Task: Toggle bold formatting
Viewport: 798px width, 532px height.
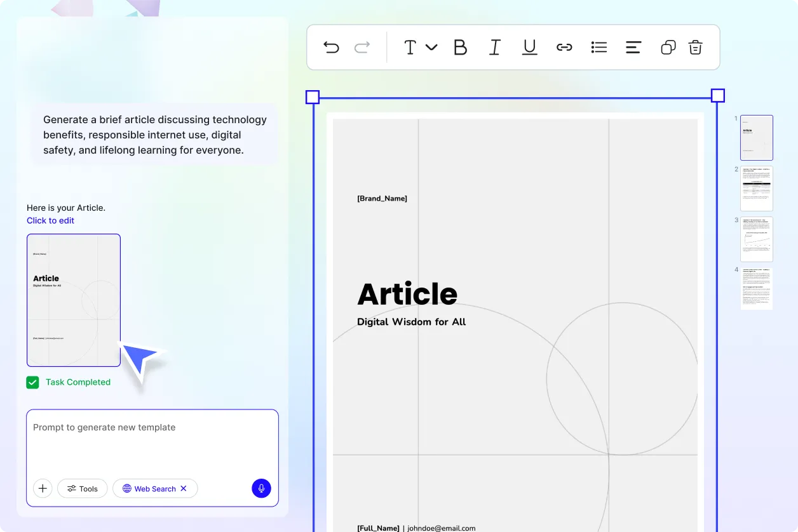Action: [461, 47]
